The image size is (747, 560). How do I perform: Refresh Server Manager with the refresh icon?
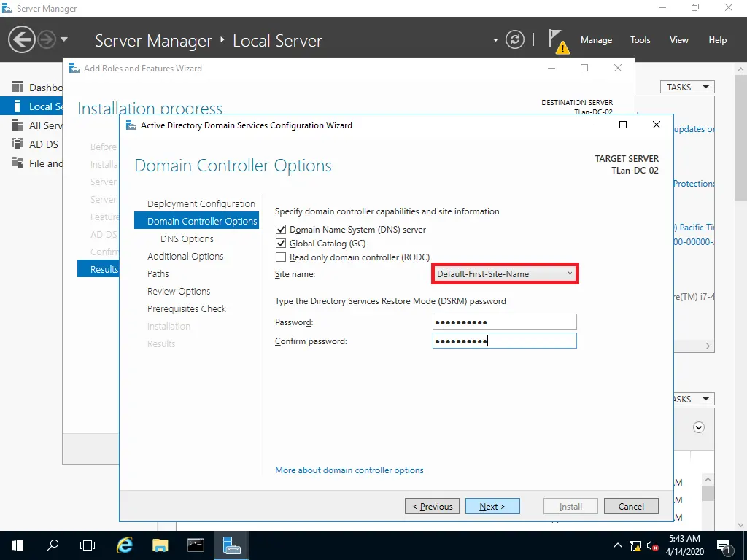pyautogui.click(x=514, y=39)
